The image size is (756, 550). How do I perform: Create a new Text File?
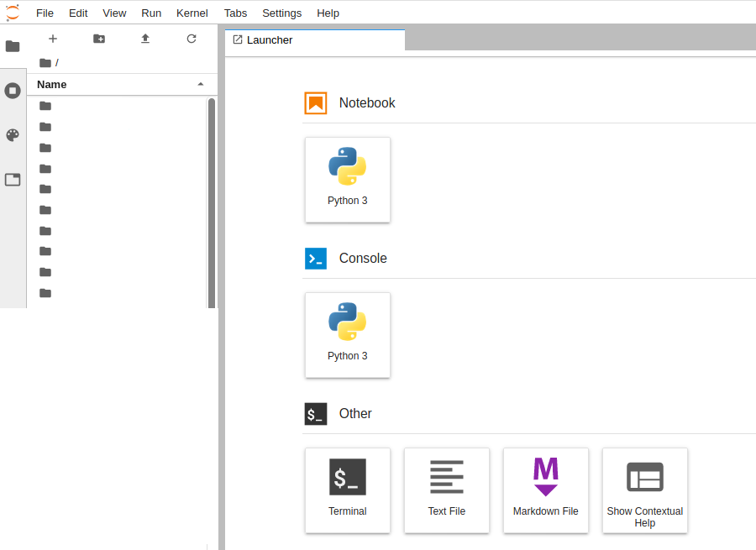tap(447, 490)
